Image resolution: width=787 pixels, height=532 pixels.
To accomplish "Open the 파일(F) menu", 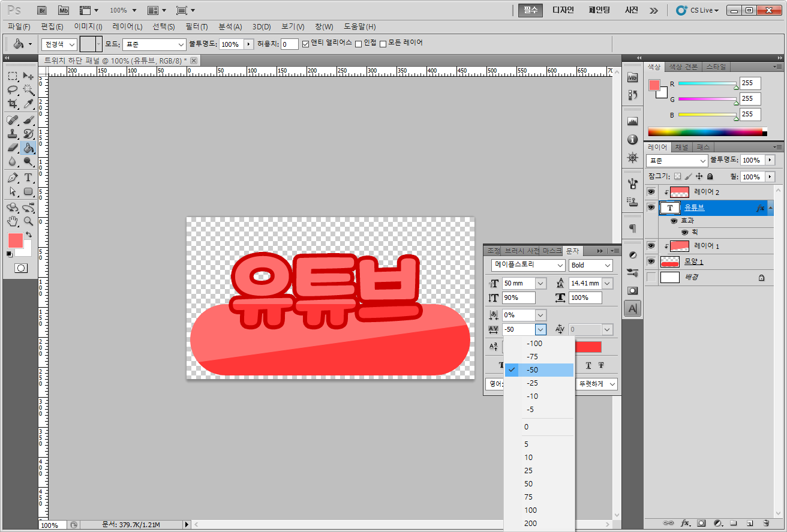I will (x=19, y=27).
